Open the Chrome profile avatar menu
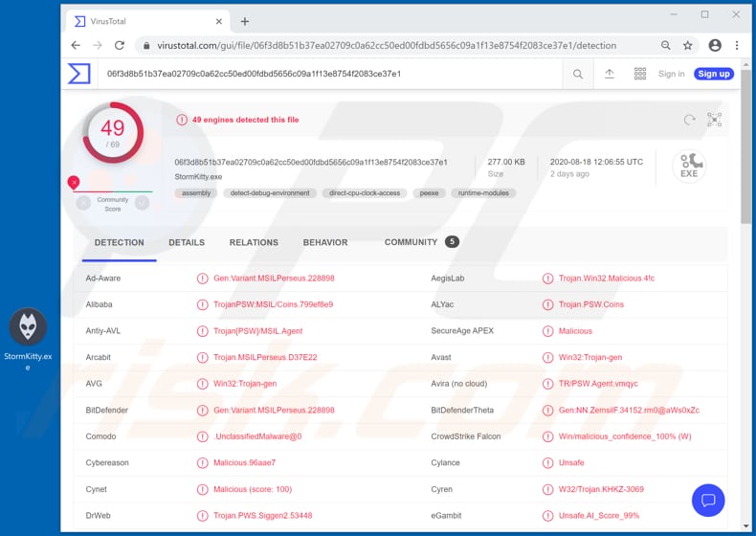Image resolution: width=756 pixels, height=536 pixels. (715, 45)
